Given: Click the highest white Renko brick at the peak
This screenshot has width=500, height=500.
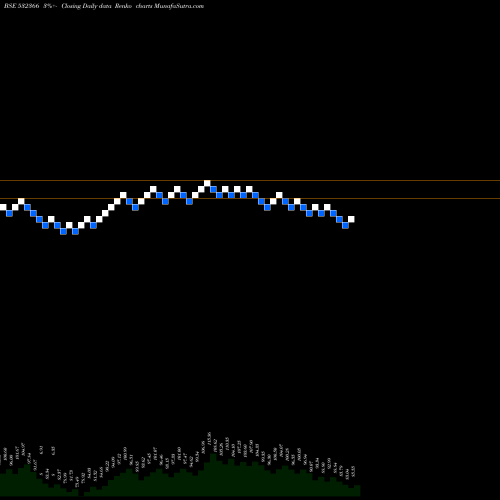Looking at the screenshot, I should click(x=207, y=183).
